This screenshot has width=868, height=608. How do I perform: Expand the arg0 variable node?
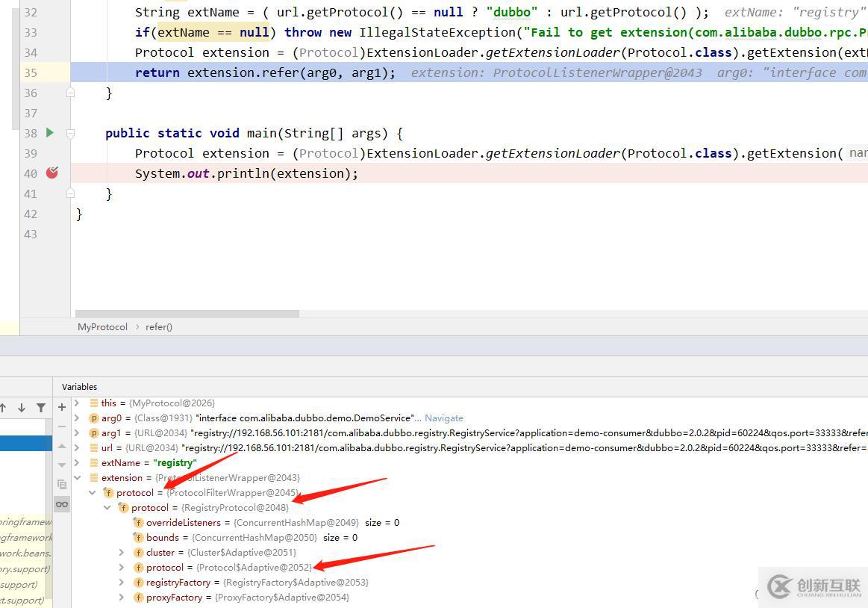click(78, 418)
